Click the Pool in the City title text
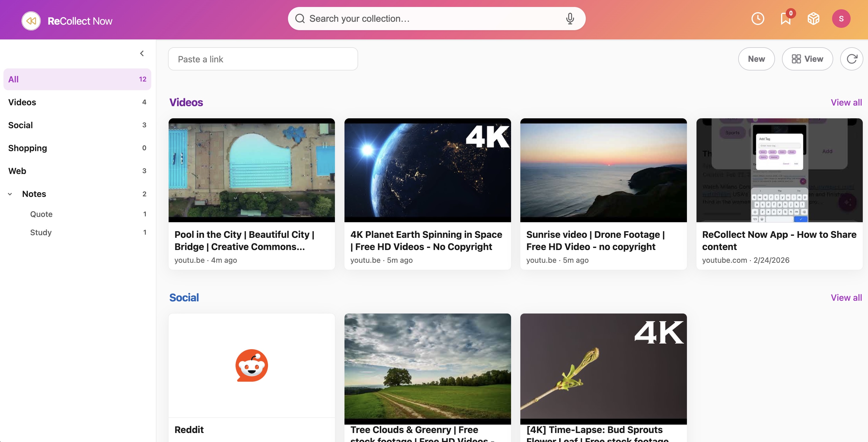Viewport: 868px width, 442px height. 245,240
